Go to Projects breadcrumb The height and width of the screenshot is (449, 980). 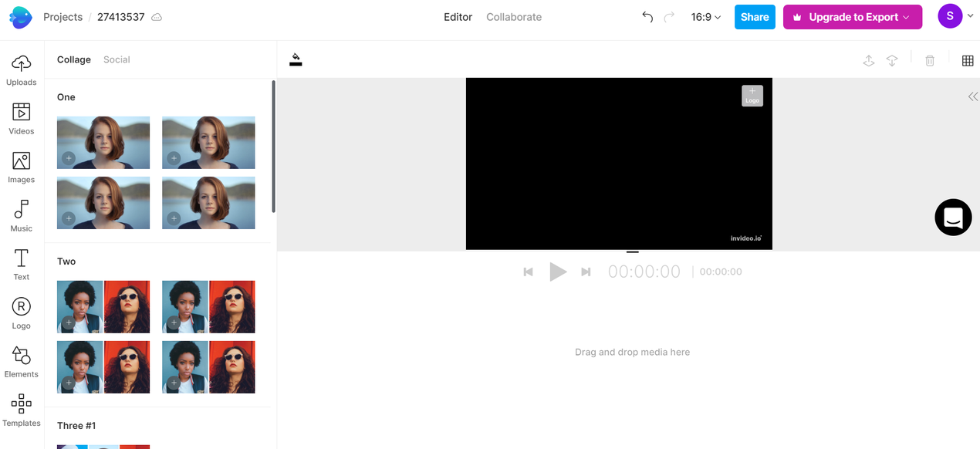pyautogui.click(x=63, y=17)
